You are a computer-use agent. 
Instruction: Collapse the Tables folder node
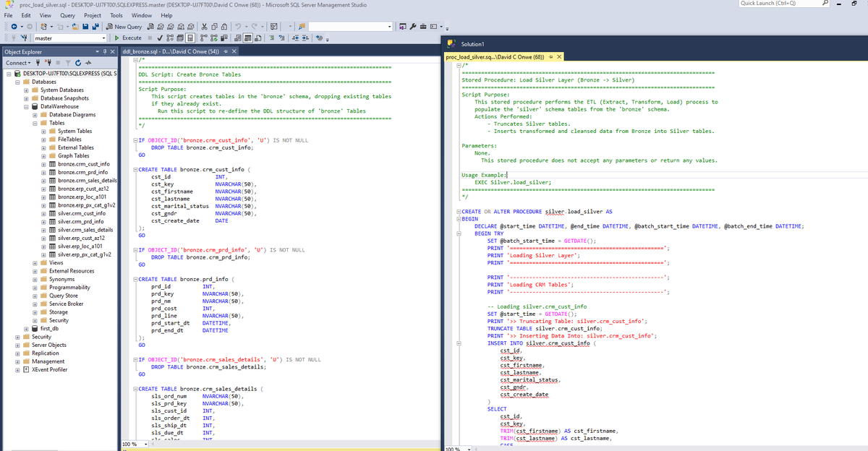click(35, 123)
